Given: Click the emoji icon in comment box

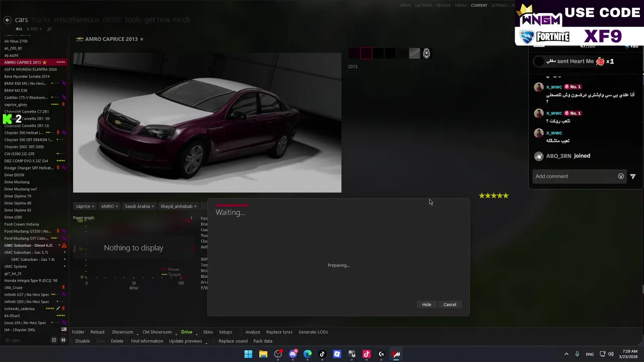Looking at the screenshot, I should (621, 176).
